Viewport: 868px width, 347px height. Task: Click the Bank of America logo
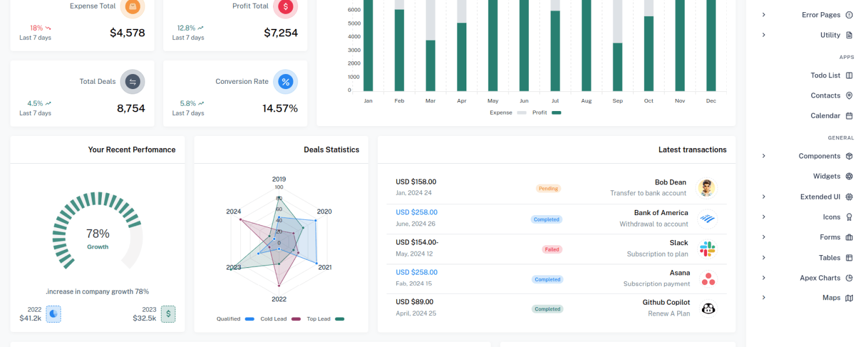[x=708, y=219]
